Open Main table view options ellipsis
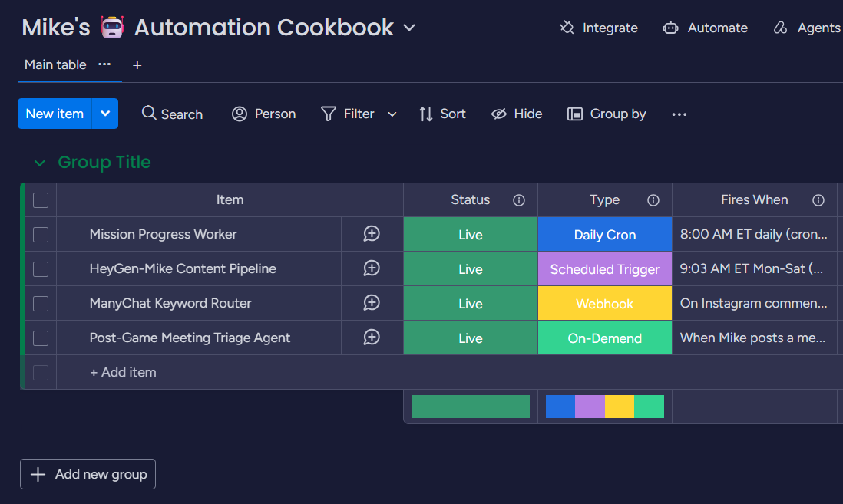This screenshot has height=504, width=843. [104, 64]
